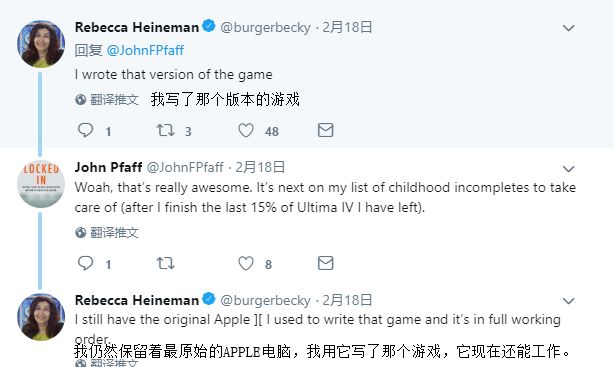View Rebecca Heineman's avatar on last tweet
This screenshot has width=614, height=367.
(41, 317)
